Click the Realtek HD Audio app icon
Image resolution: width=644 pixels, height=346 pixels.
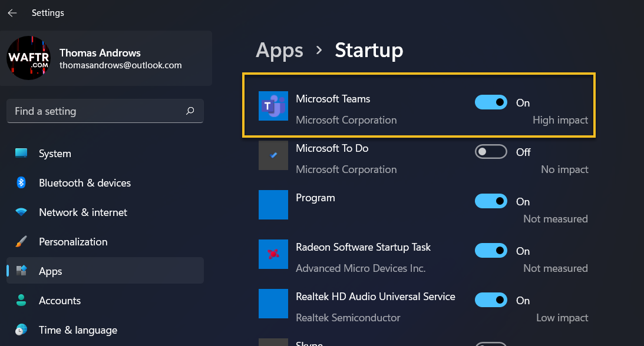pyautogui.click(x=273, y=304)
